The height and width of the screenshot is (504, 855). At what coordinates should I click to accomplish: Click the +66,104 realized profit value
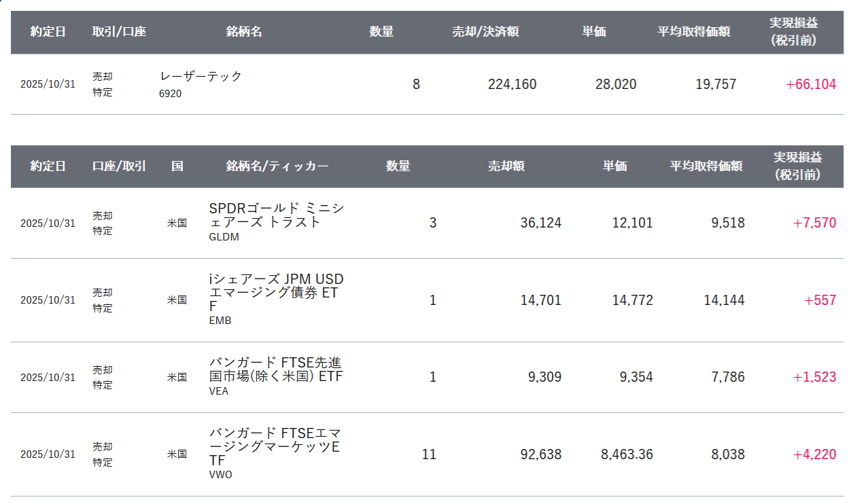[x=811, y=84]
